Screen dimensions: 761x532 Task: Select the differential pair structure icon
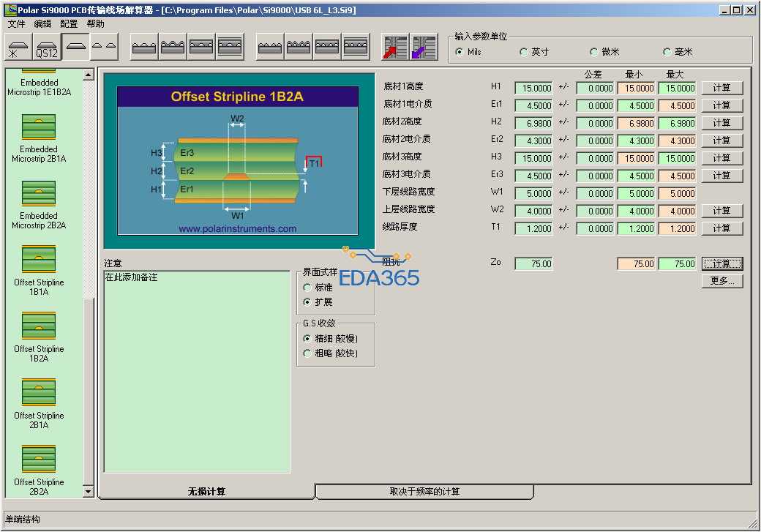(104, 47)
